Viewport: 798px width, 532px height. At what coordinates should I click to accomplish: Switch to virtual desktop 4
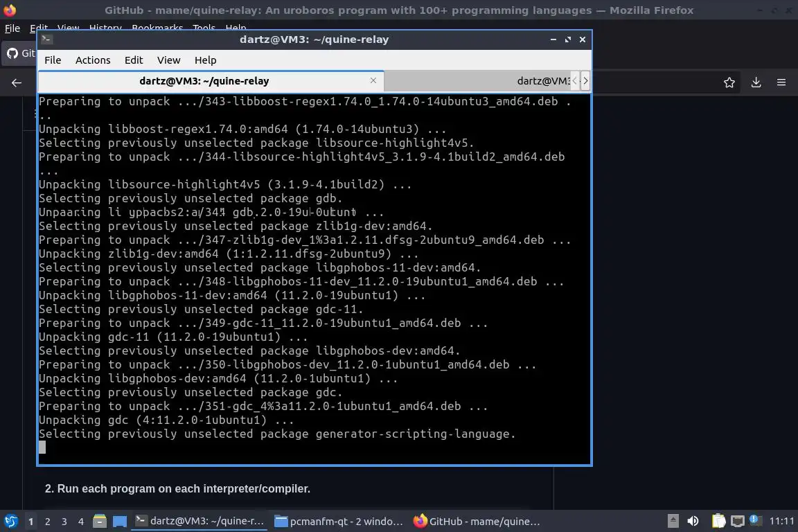click(x=81, y=522)
